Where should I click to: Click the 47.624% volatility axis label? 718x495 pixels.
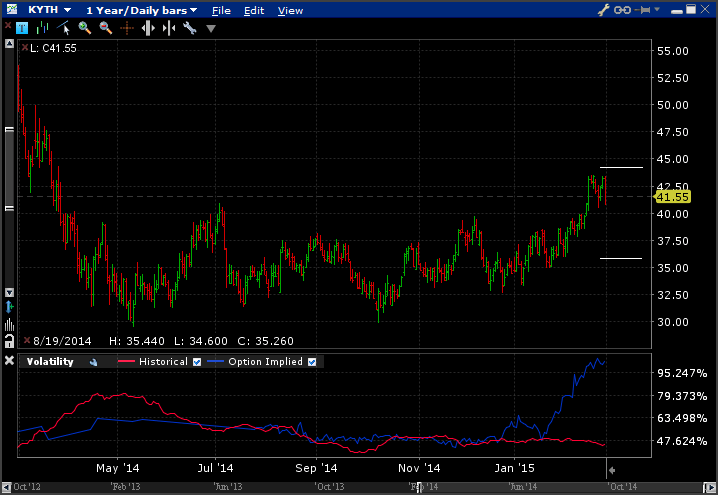(682, 441)
